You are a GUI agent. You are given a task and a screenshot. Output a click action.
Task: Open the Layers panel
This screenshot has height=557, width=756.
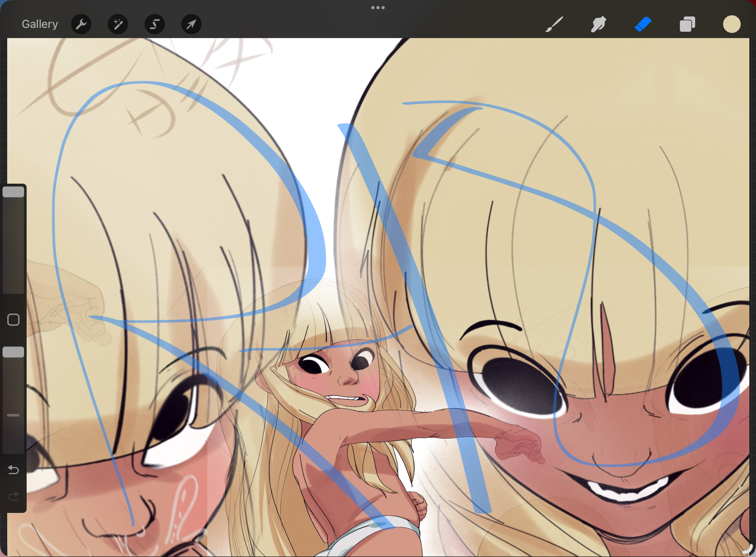[687, 24]
